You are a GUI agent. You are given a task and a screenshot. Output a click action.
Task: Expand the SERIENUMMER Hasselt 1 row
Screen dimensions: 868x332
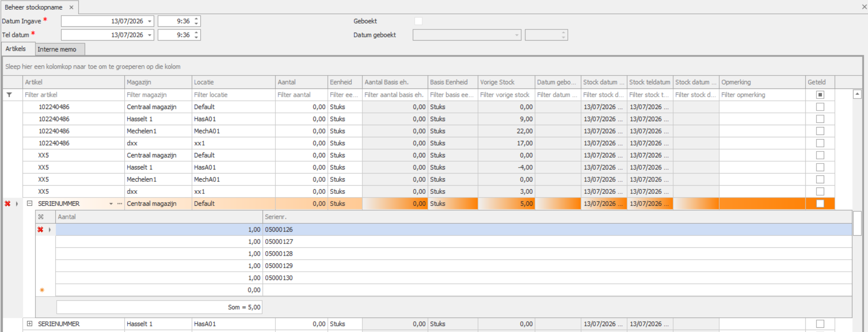point(29,324)
